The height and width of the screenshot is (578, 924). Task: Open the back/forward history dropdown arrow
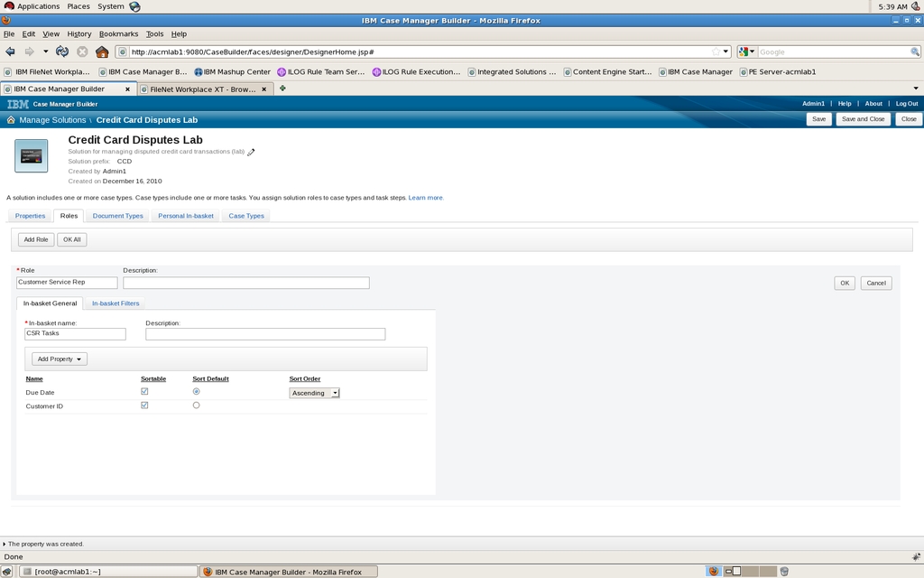[x=45, y=51]
